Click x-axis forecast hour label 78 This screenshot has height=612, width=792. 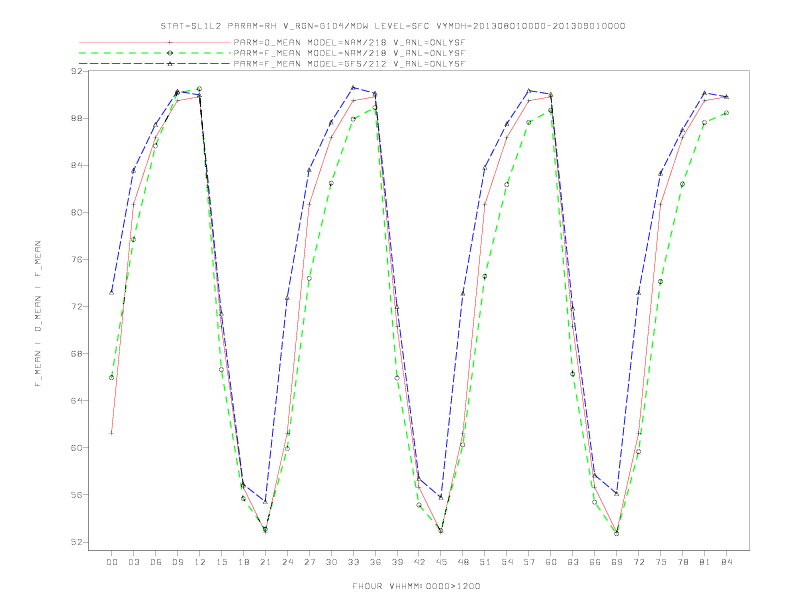coord(682,562)
